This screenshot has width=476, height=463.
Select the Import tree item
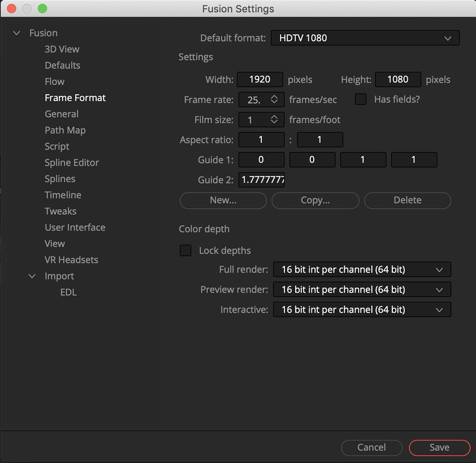coord(59,276)
